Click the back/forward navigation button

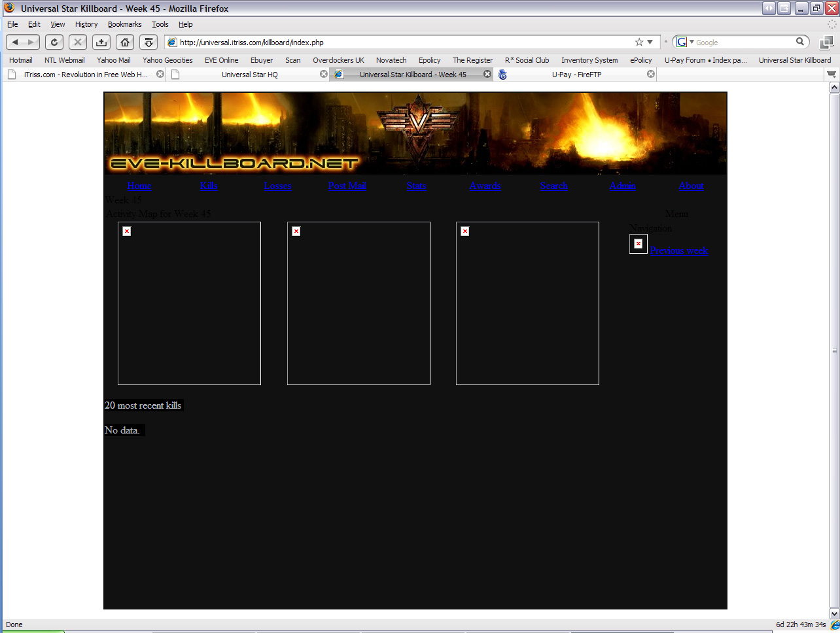23,42
